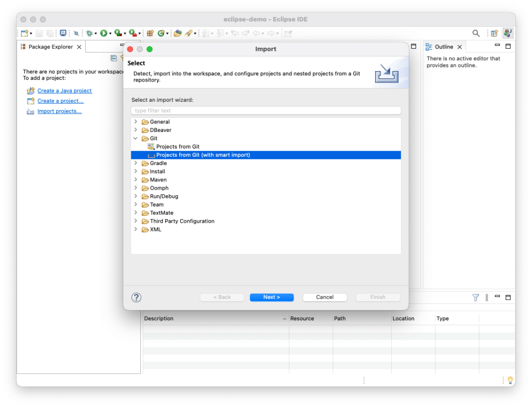Expand the Maven import category
Image resolution: width=532 pixels, height=407 pixels.
pos(136,180)
